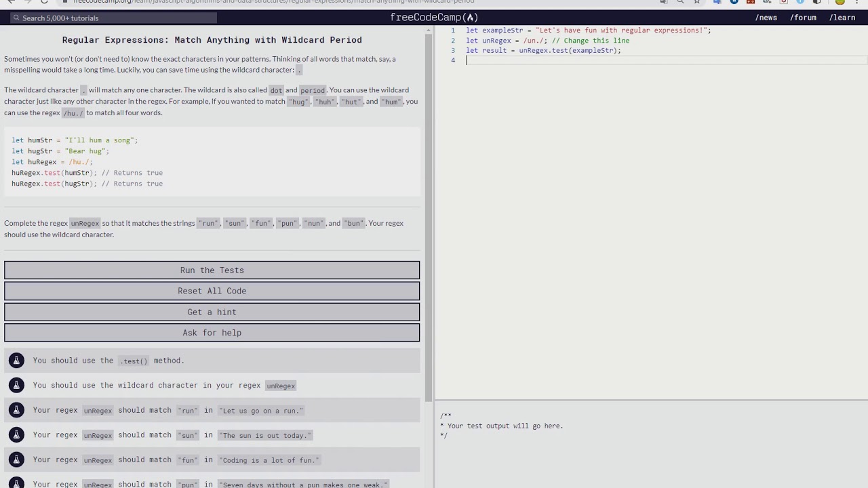Click the '/hu./' inline regex code
The width and height of the screenshot is (868, 488).
73,113
